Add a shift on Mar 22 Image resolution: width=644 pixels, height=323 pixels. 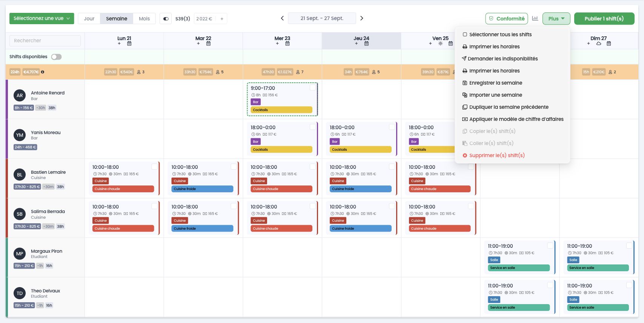coord(198,43)
